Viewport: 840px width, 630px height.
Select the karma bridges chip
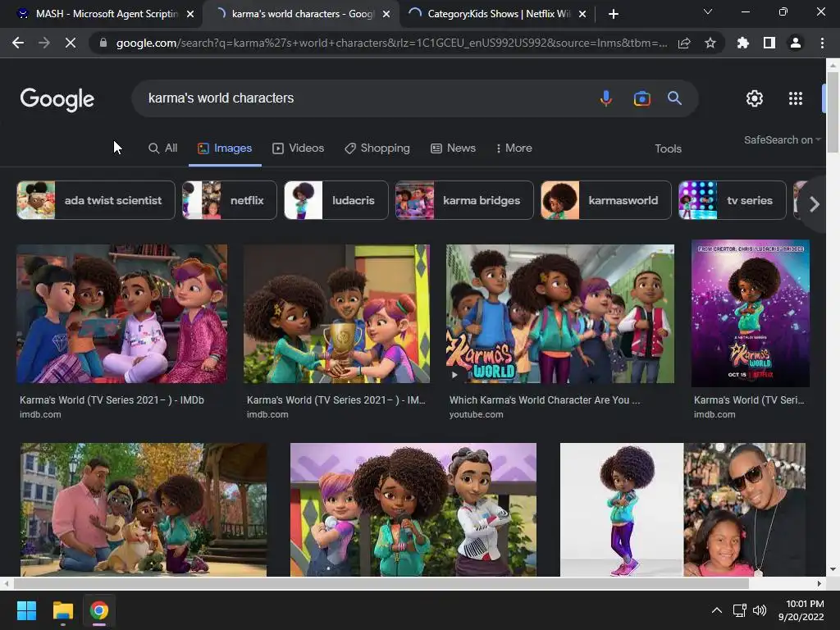pyautogui.click(x=464, y=200)
